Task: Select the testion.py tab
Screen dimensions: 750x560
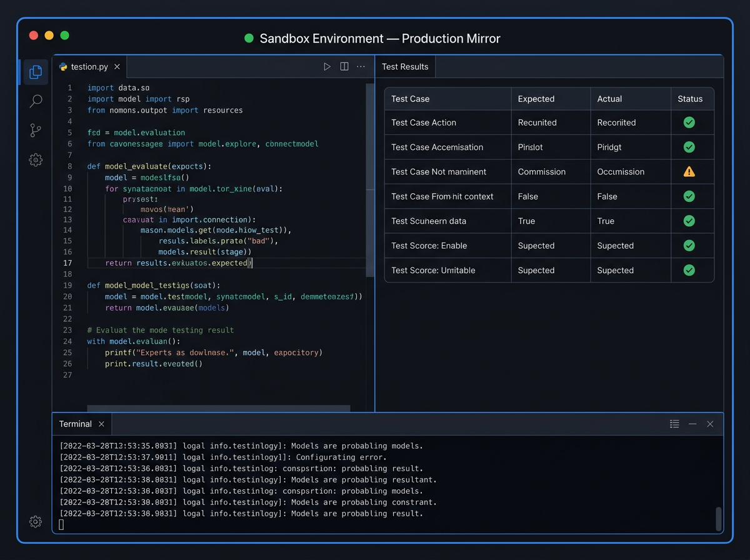Action: click(x=90, y=67)
